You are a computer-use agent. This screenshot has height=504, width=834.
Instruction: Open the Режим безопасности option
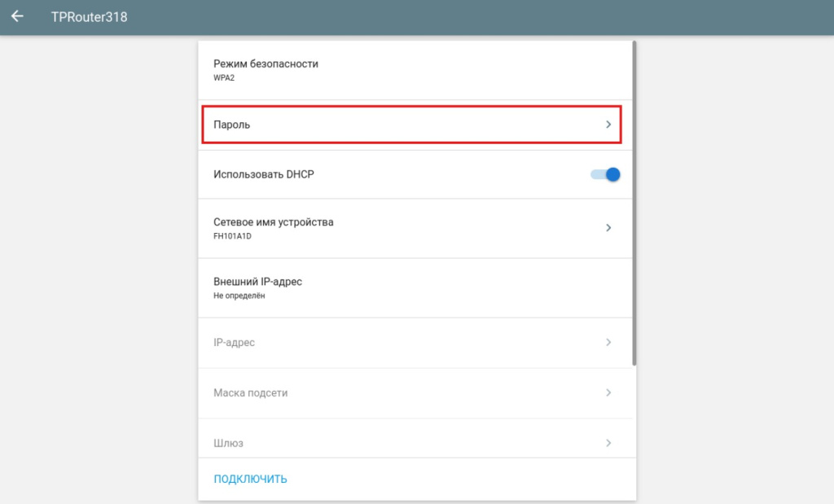point(266,64)
